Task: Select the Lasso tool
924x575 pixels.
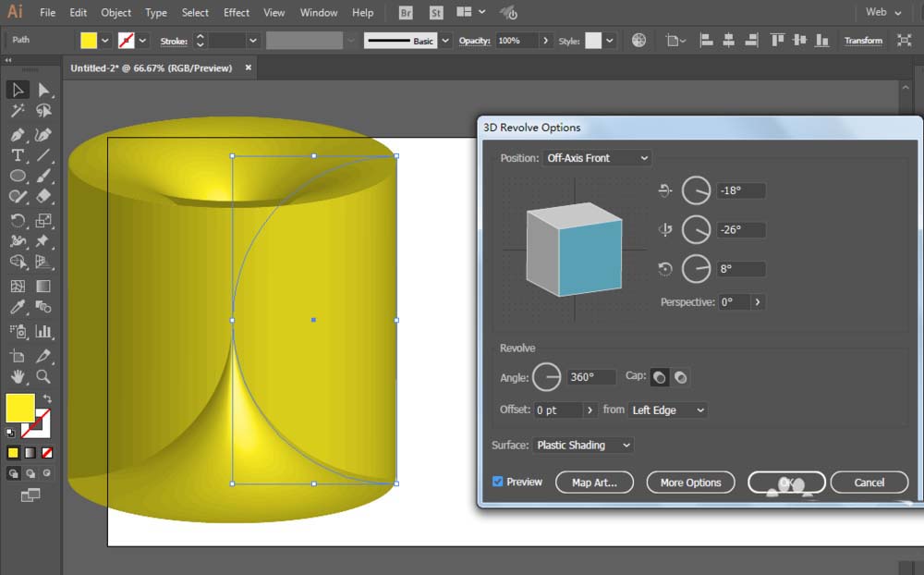Action: [x=43, y=111]
